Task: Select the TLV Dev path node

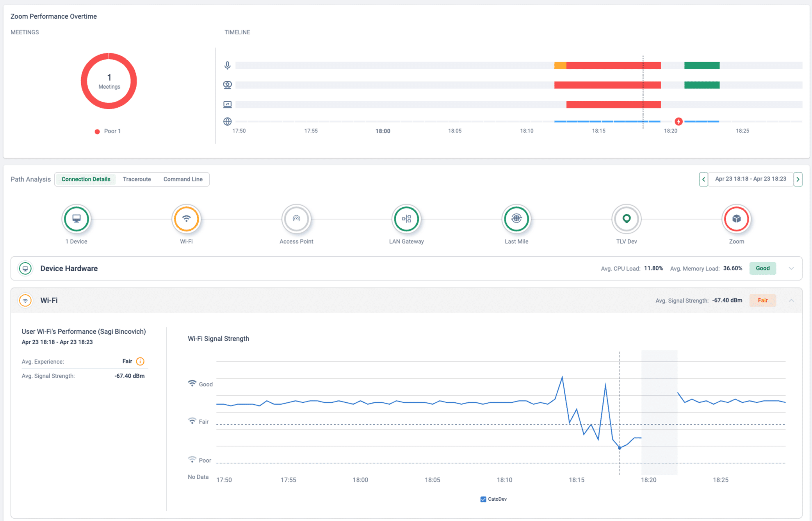Action: 627,219
